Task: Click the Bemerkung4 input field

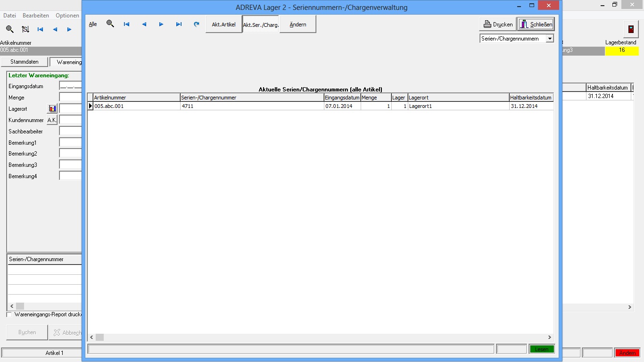Action: click(x=70, y=176)
